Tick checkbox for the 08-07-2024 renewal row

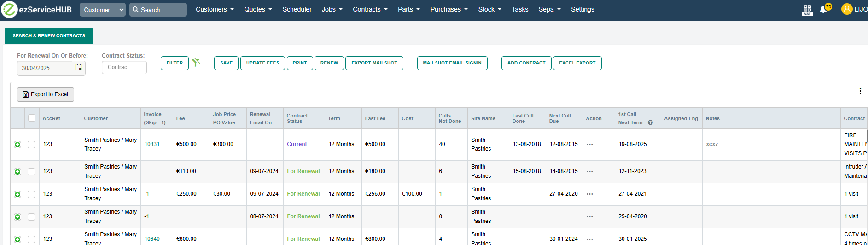[31, 217]
